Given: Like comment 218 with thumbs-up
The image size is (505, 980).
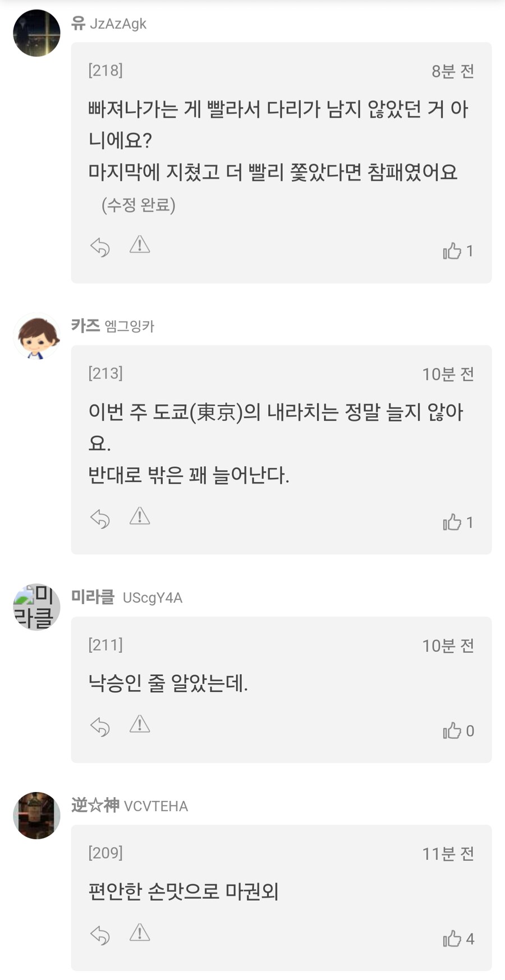Looking at the screenshot, I should 452,251.
